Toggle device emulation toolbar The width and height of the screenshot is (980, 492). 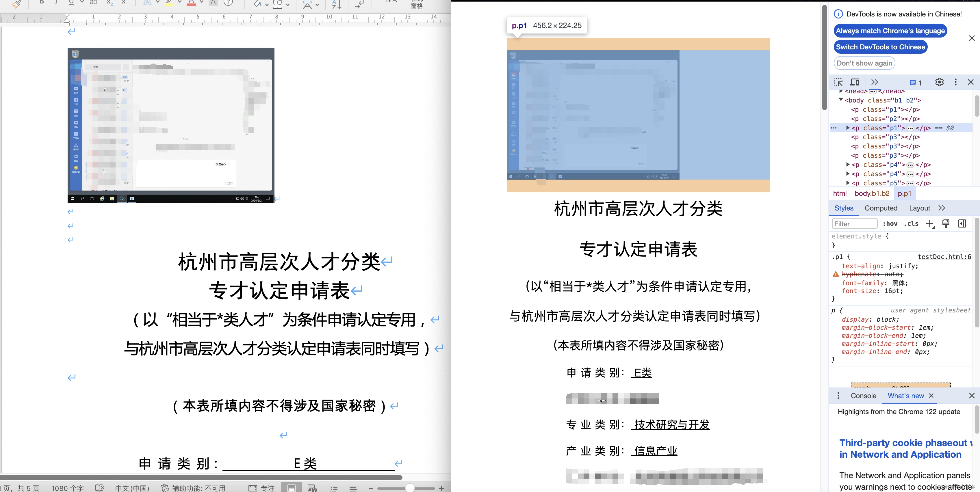pyautogui.click(x=854, y=82)
